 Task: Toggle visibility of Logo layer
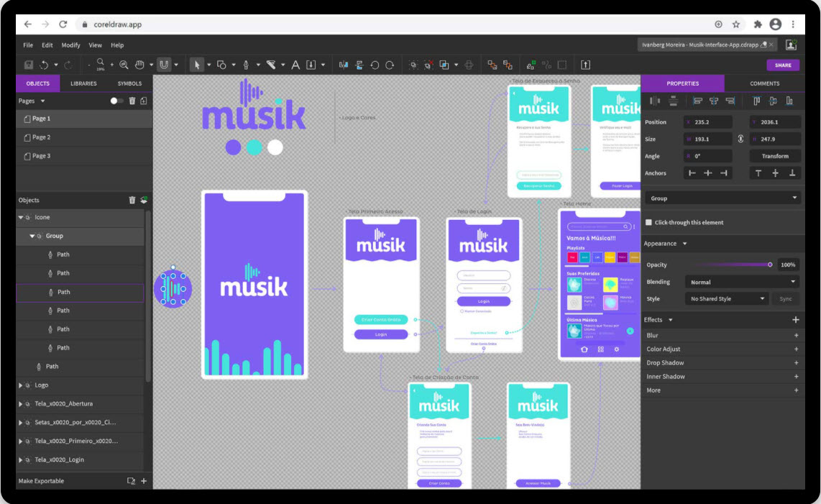(x=28, y=385)
